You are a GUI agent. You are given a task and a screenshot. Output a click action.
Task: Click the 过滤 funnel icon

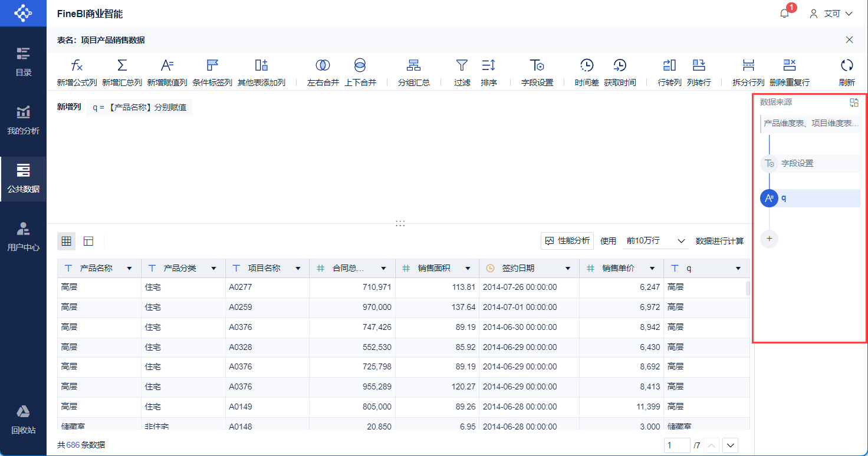462,65
